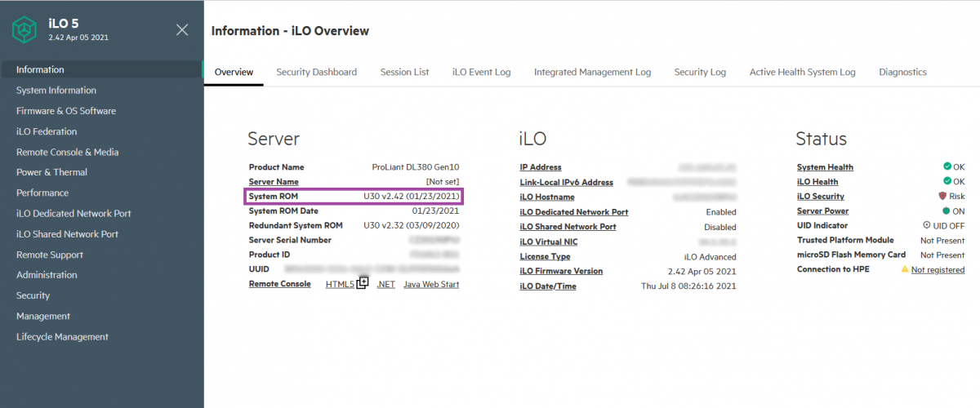
Task: Click the HTML5 console new-window icon
Action: click(x=363, y=282)
